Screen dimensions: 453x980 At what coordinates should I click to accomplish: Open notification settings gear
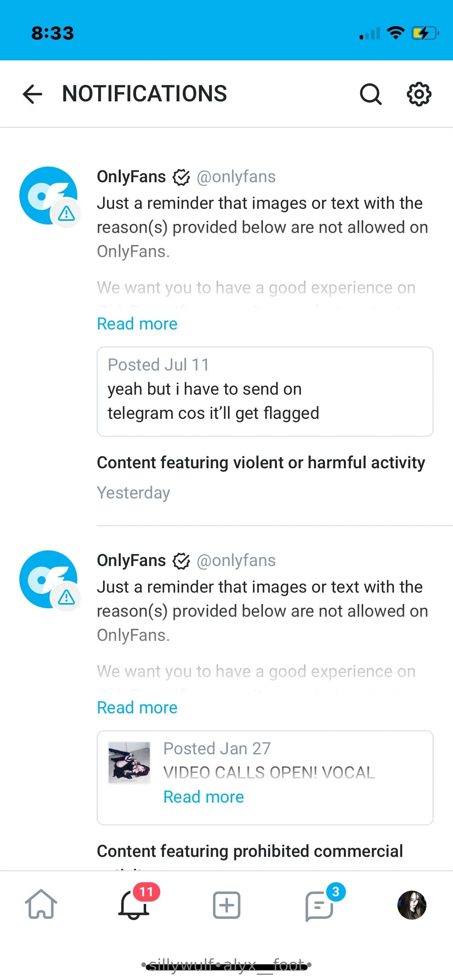(419, 94)
